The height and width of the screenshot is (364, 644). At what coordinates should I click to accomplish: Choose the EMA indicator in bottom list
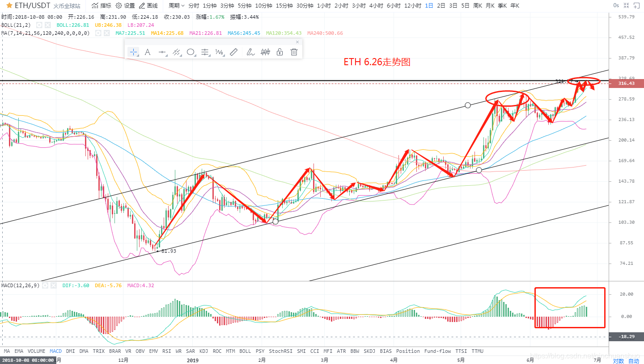tap(19, 351)
